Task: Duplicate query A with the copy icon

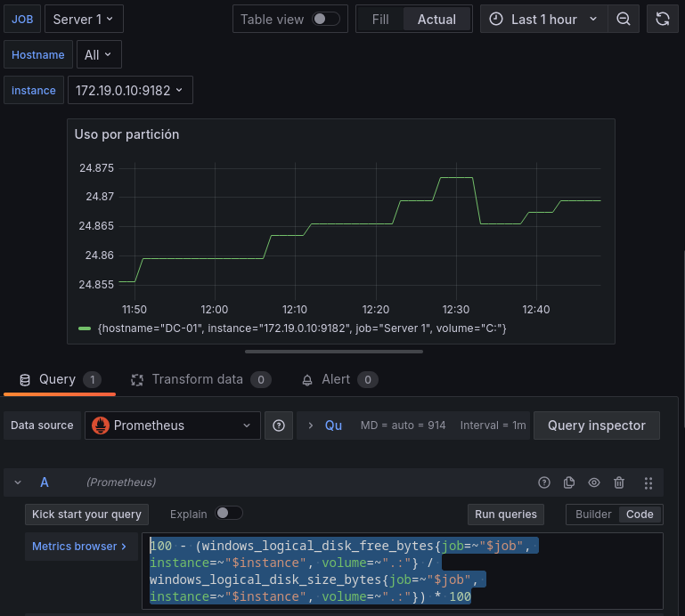Action: click(x=569, y=482)
